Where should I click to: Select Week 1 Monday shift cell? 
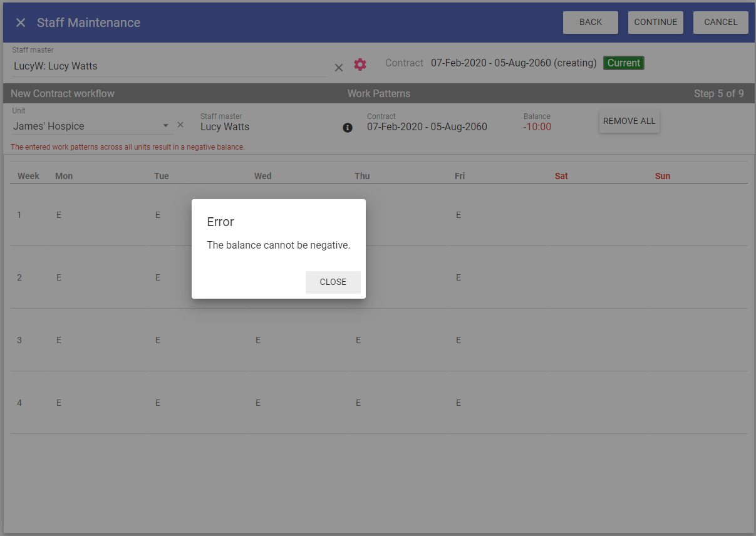click(59, 215)
